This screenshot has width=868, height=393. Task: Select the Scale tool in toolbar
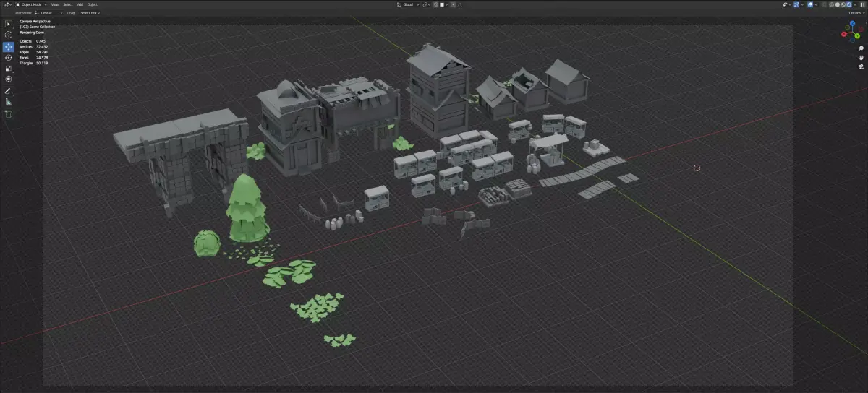click(9, 68)
